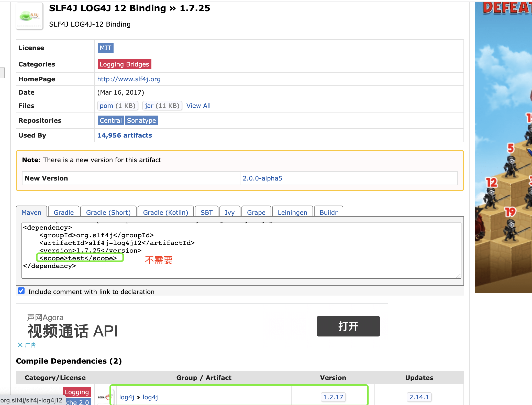Click the log4j artifact logo icon
The width and height of the screenshot is (532, 405).
coord(105,397)
